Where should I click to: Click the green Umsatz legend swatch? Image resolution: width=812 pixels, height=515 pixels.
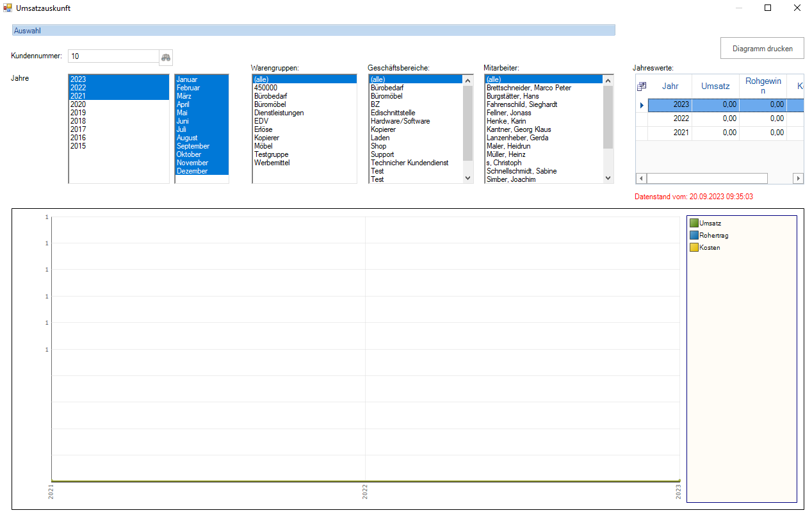tap(694, 224)
